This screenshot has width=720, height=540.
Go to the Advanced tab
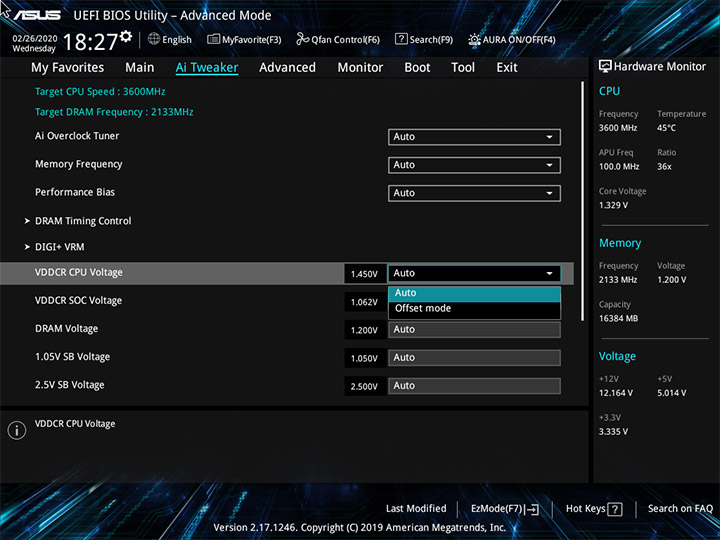coord(287,68)
